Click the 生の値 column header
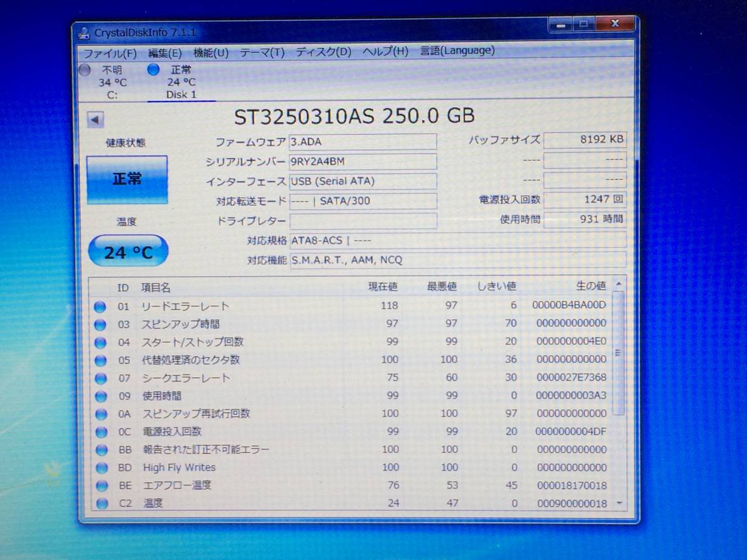 click(591, 286)
